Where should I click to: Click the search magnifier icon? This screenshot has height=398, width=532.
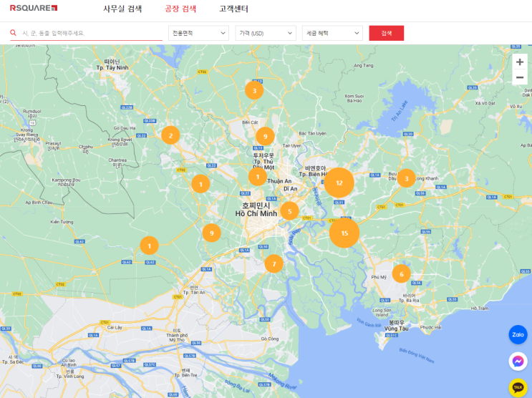(13, 33)
